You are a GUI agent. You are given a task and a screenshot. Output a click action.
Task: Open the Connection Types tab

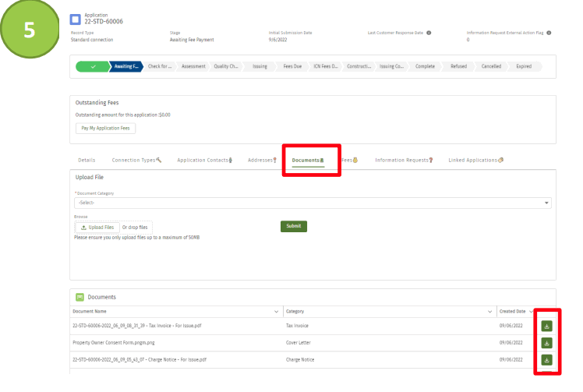coord(136,161)
